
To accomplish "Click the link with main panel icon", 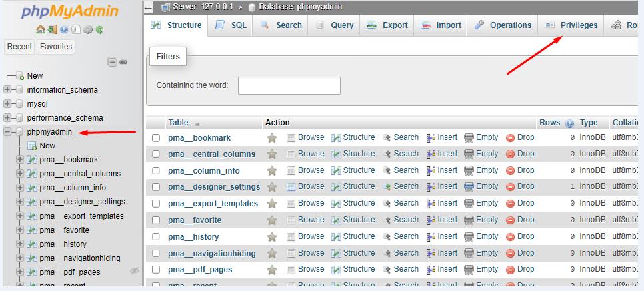I will [123, 62].
